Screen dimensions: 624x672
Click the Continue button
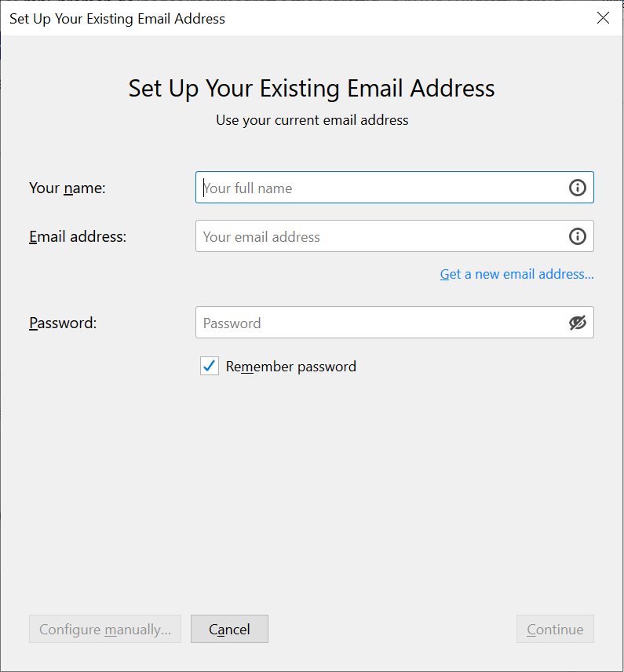pos(555,629)
